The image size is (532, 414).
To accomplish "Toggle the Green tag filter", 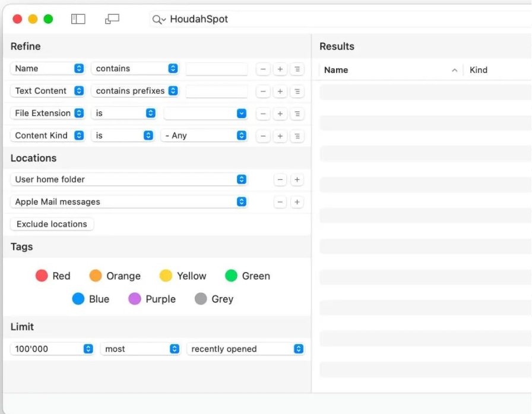I will click(248, 276).
